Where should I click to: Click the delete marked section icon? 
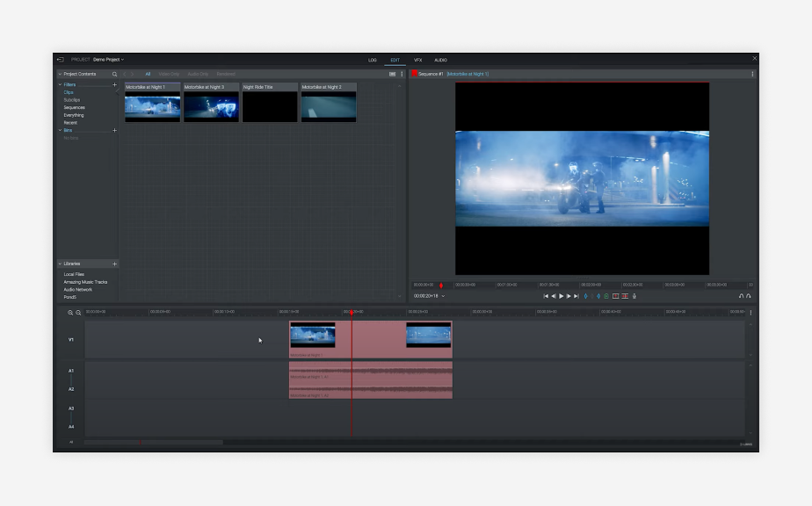coord(625,296)
